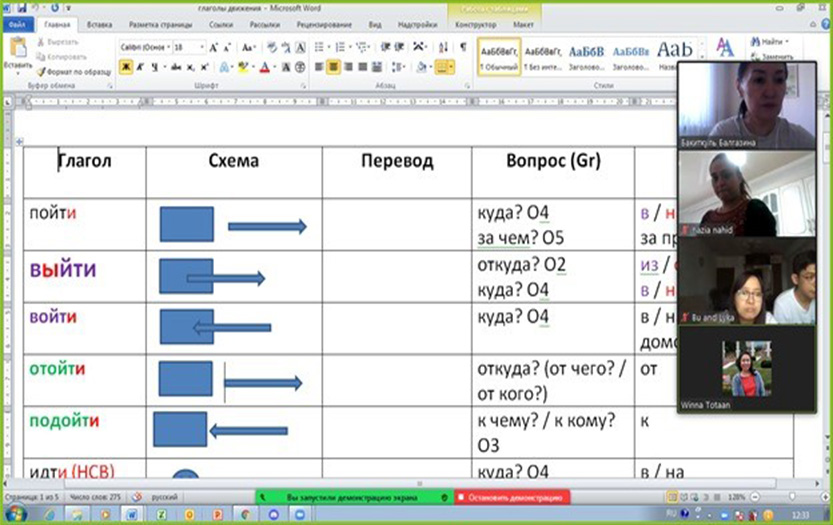Viewport: 833px width, 525px height.
Task: Select the Обычный style in the gallery
Action: (x=496, y=55)
